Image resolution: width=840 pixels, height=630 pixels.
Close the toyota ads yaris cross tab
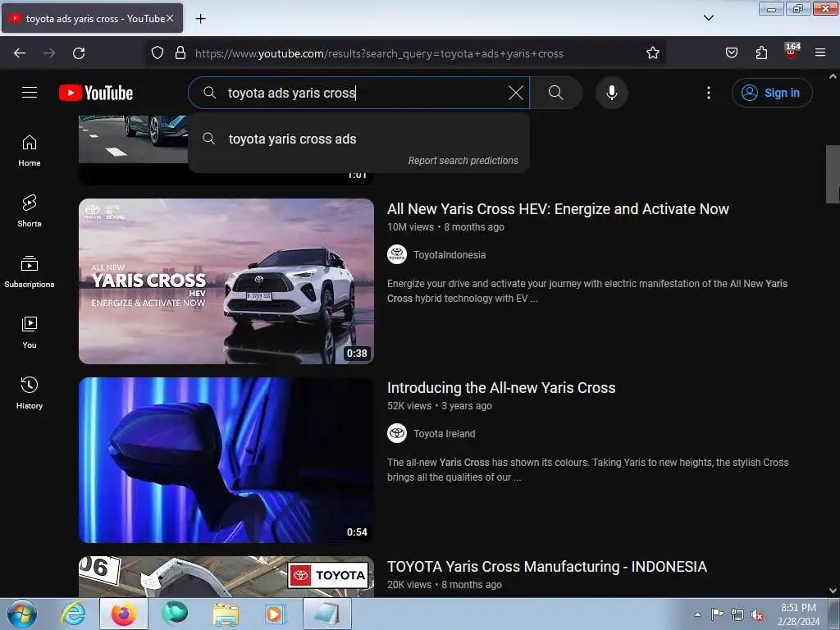[x=170, y=18]
